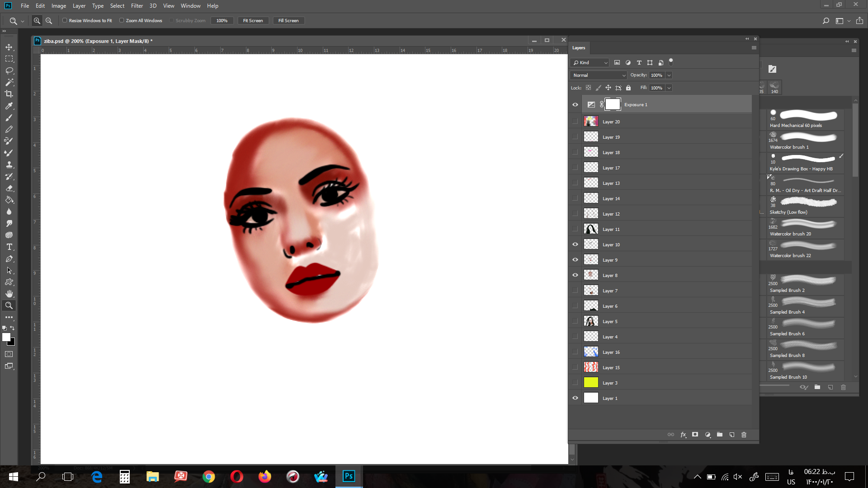Hide the Exposure 1 layer

click(x=575, y=104)
